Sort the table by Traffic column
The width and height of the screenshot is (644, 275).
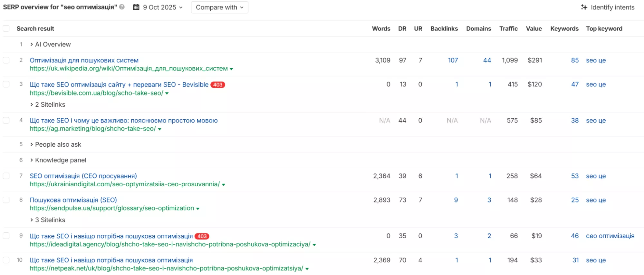[x=508, y=28]
